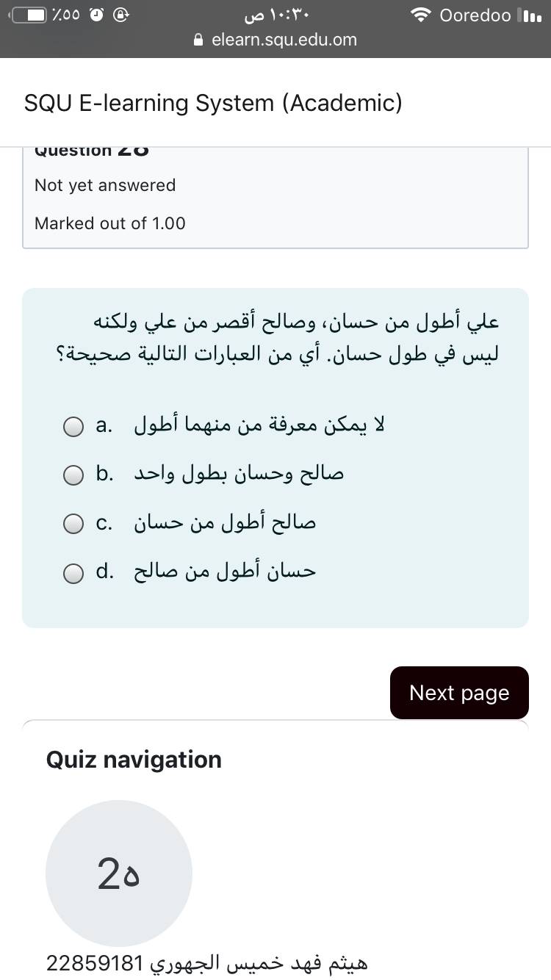Tap the battery icon in status bar
Screen dimensions: 551x980
(29, 15)
